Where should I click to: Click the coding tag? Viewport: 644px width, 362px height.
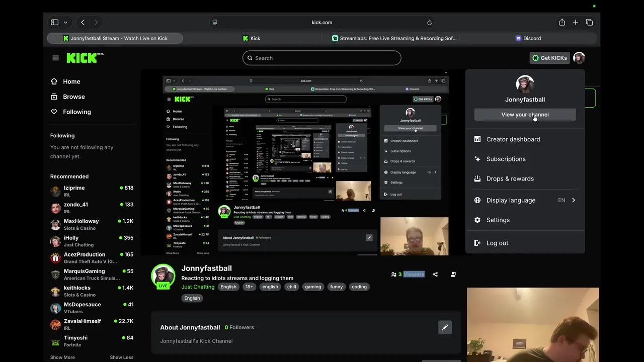[x=359, y=287]
